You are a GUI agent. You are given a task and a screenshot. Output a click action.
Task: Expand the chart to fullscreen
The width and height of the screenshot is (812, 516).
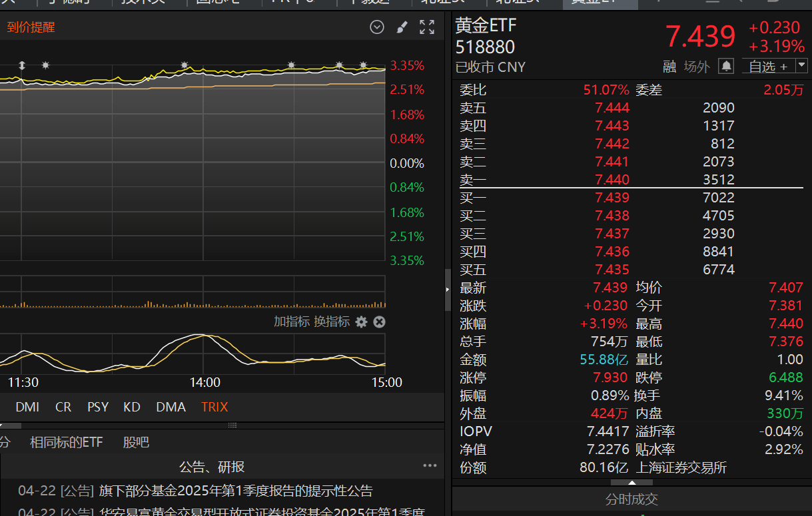(x=426, y=27)
